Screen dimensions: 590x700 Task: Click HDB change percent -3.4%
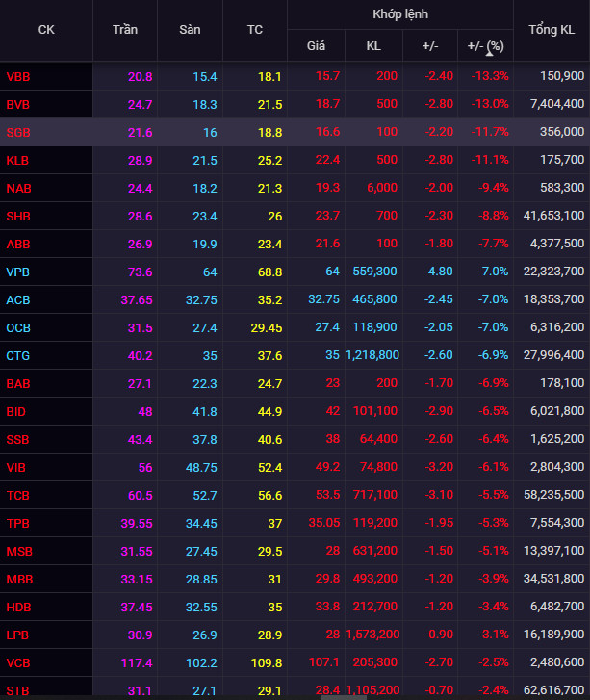[x=493, y=606]
